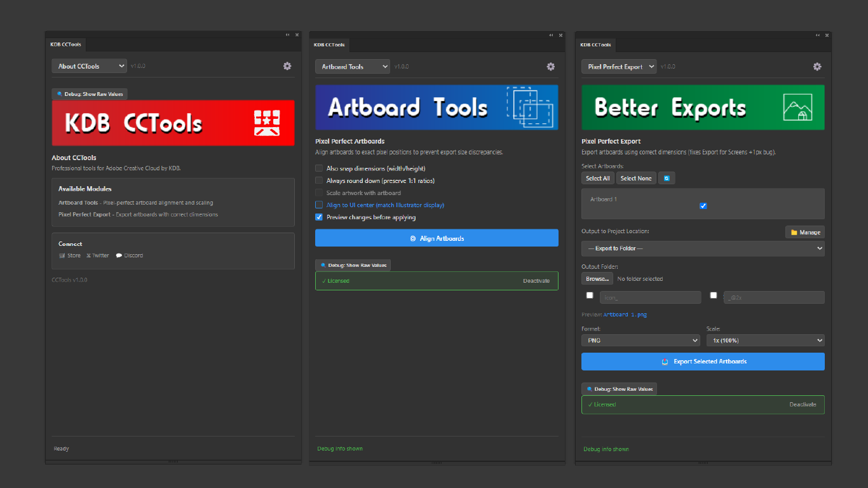Click Browse... to choose output folder
The width and height of the screenshot is (868, 488).
click(x=597, y=279)
